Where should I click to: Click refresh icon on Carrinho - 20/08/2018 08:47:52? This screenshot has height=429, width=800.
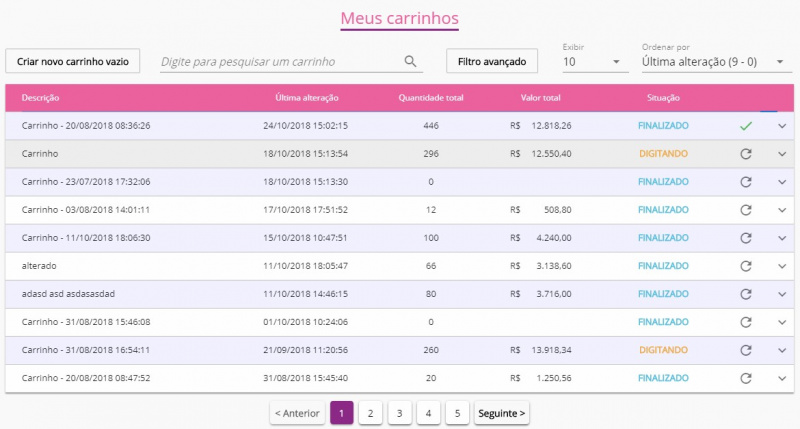click(746, 378)
